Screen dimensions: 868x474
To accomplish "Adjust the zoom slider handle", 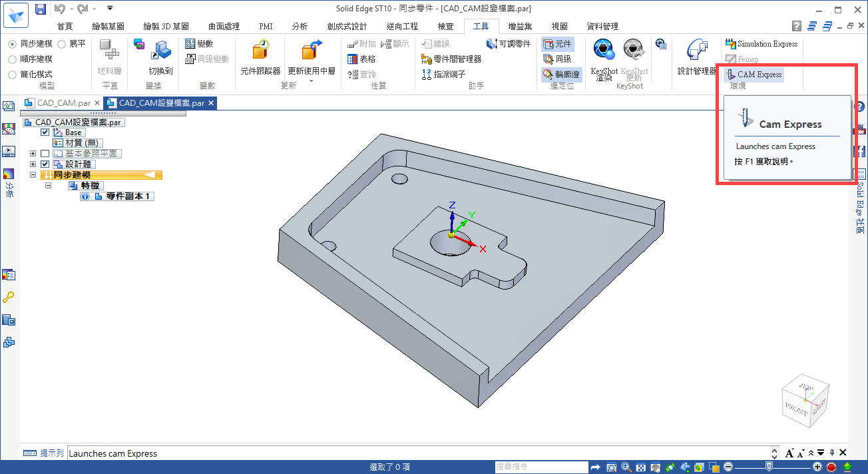I will pos(770,467).
